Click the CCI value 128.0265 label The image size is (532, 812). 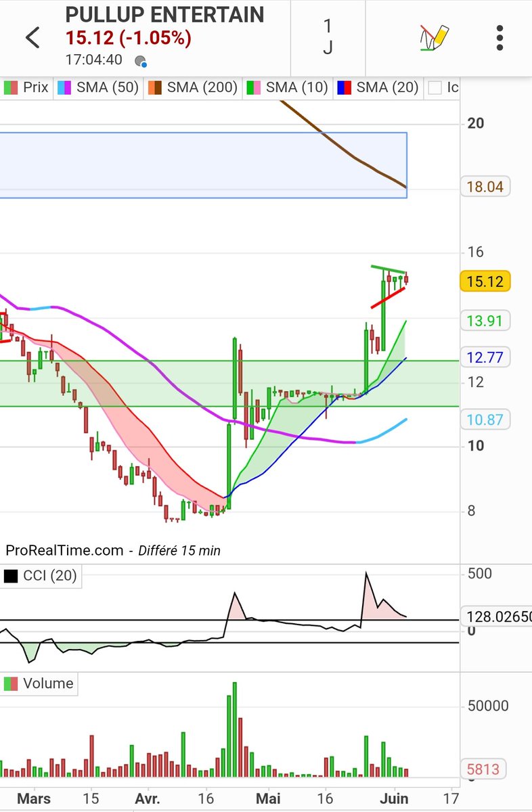[x=496, y=616]
